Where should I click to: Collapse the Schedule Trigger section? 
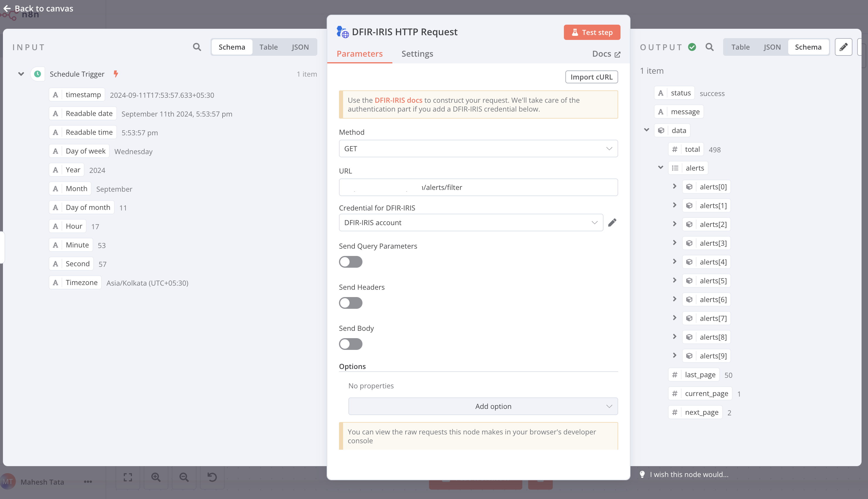pyautogui.click(x=21, y=74)
